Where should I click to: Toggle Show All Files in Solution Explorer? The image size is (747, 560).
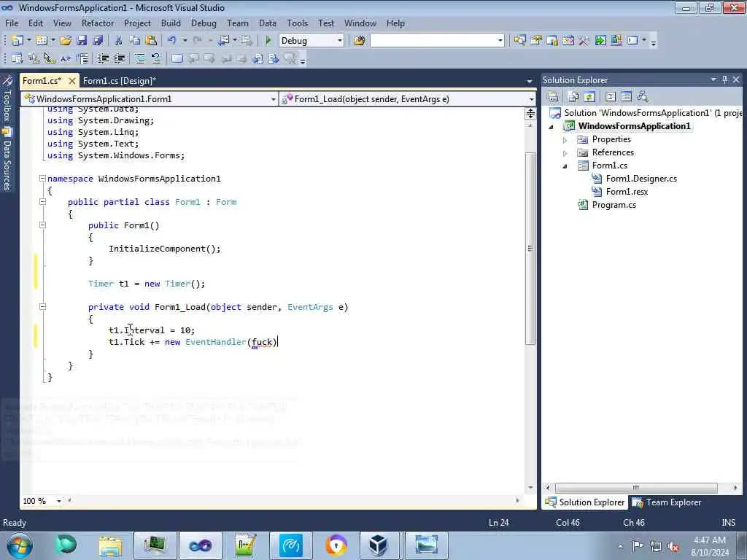pos(573,97)
